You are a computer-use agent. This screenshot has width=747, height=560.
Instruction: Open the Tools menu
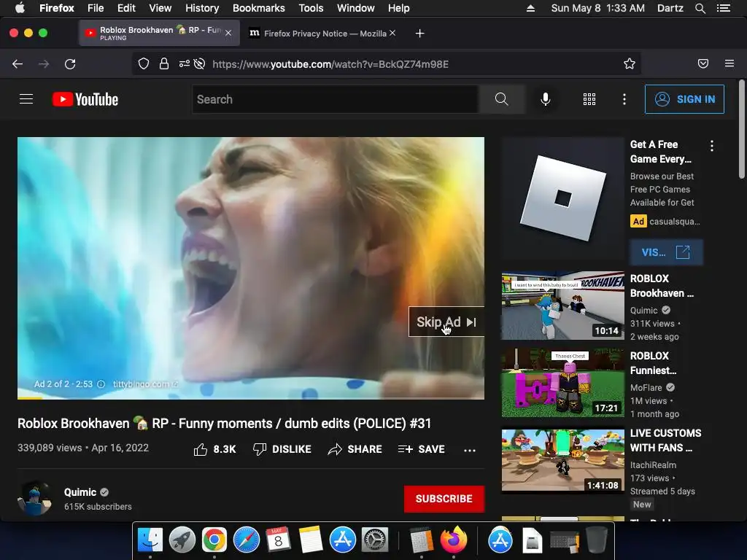311,8
